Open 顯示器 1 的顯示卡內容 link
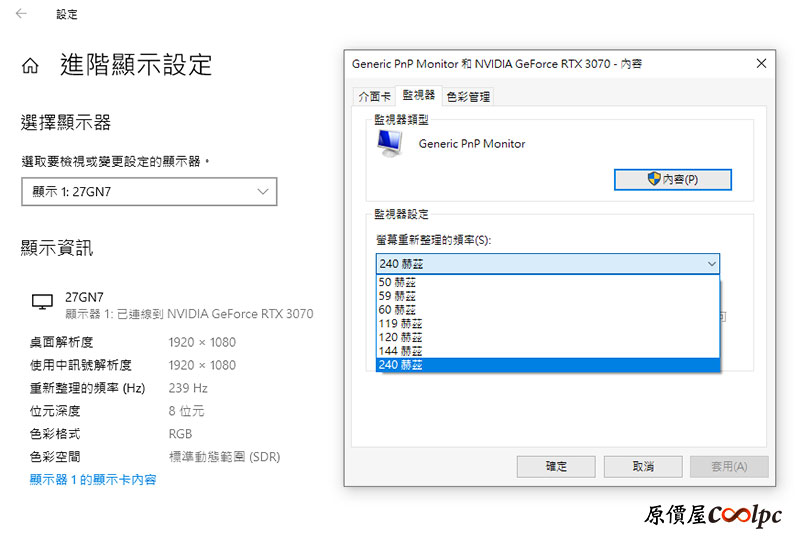 pyautogui.click(x=93, y=480)
